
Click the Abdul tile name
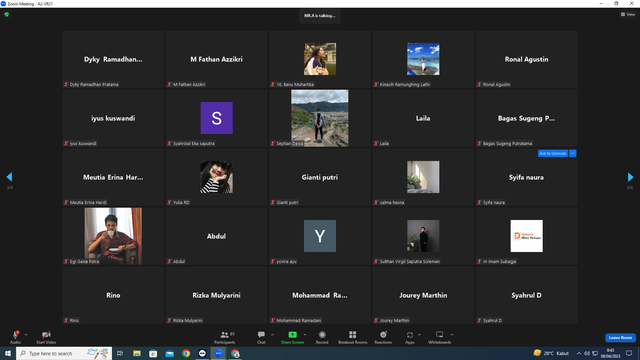point(216,236)
